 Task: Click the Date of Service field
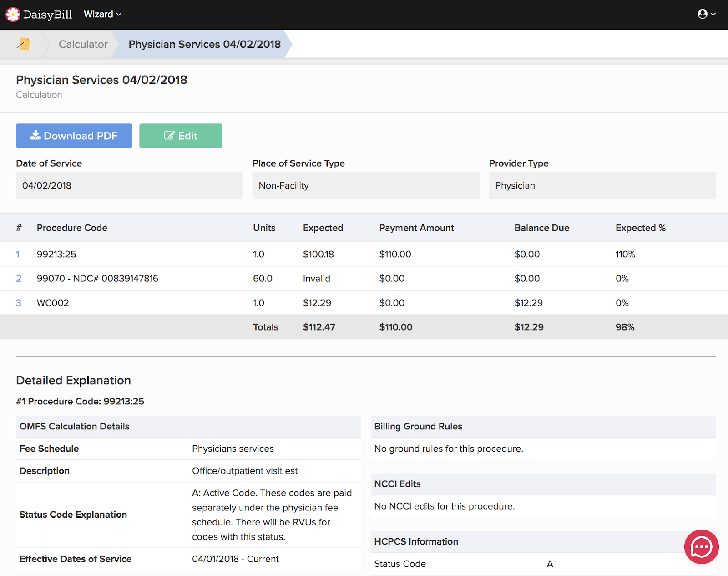point(129,186)
